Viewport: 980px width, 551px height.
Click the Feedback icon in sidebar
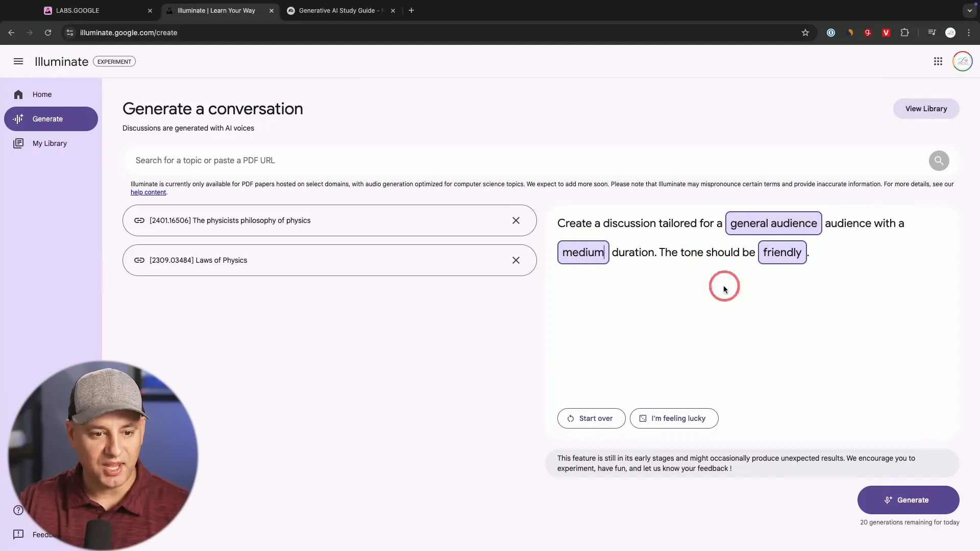18,534
